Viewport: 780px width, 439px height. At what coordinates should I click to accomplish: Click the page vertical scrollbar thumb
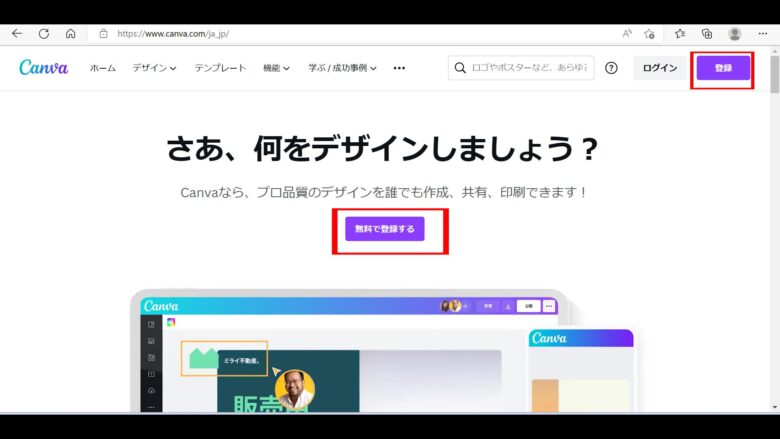[775, 75]
